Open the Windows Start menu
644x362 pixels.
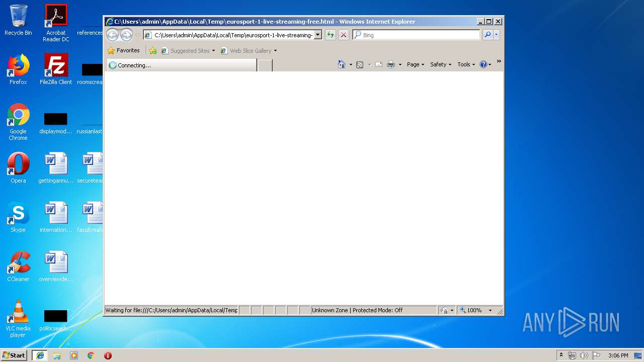tap(14, 355)
